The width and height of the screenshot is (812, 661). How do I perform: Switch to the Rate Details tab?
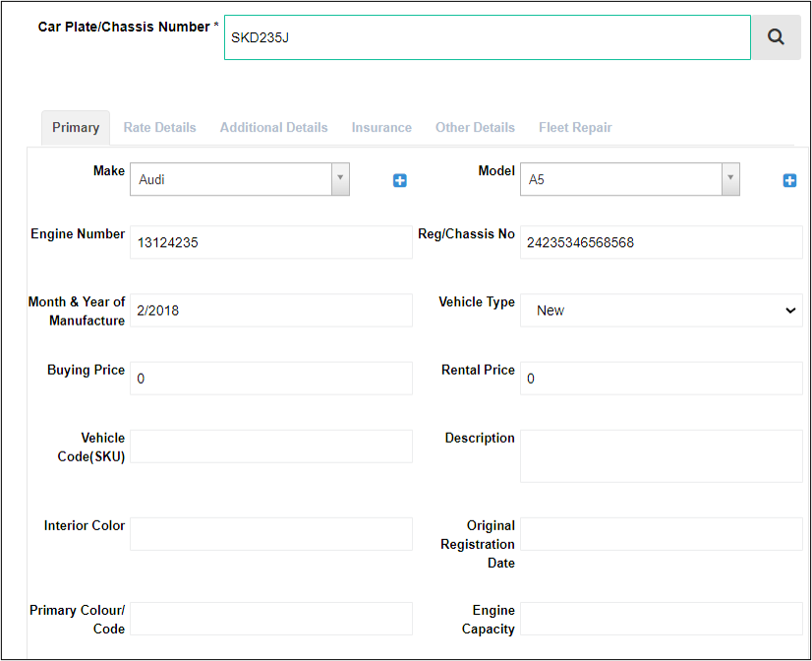(x=159, y=128)
